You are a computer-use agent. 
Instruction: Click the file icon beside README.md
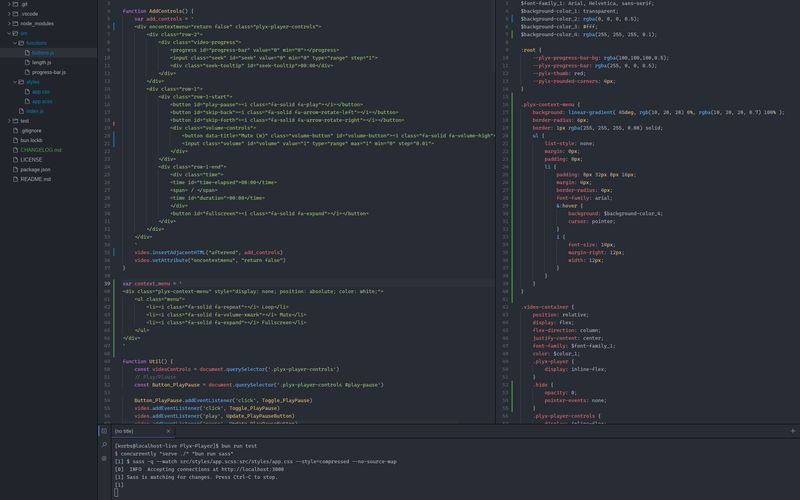tap(15, 179)
